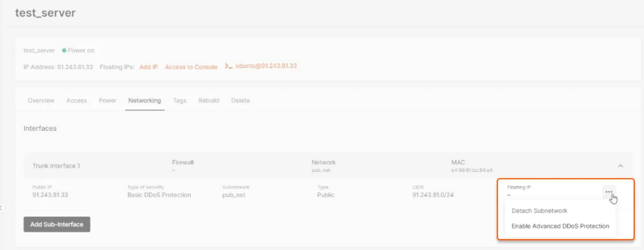
Task: Click the Interfaces section heading
Action: click(40, 128)
